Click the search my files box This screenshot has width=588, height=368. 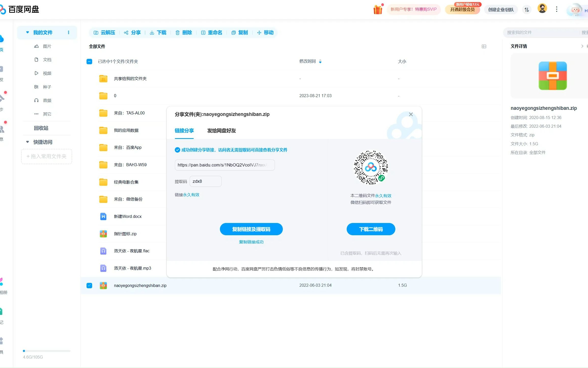(541, 32)
